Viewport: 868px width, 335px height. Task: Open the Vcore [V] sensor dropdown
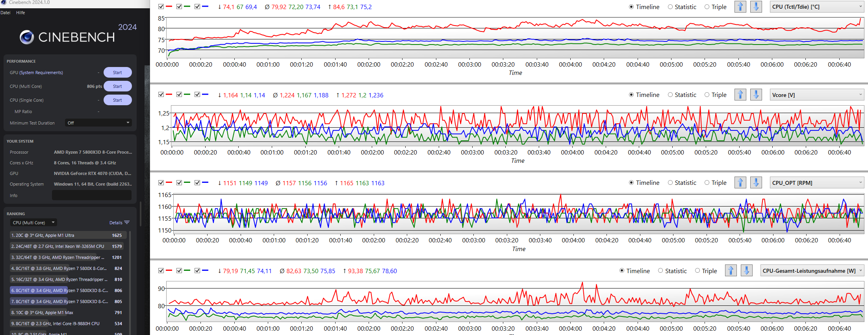point(817,95)
